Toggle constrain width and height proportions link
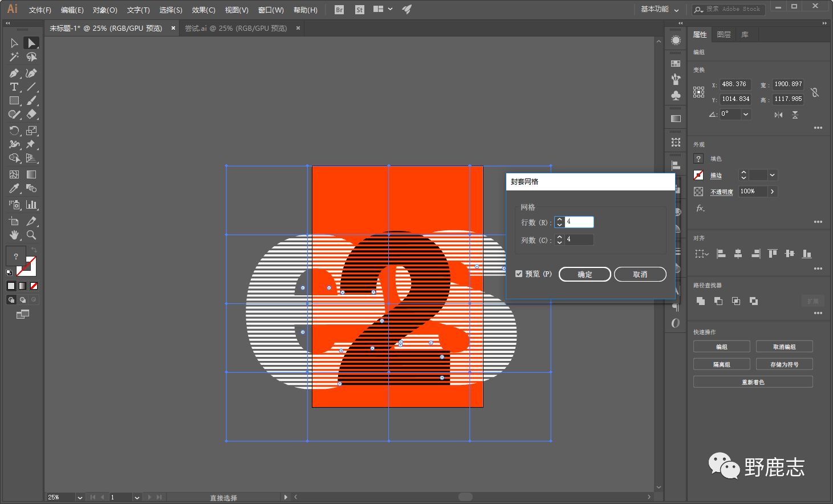The height and width of the screenshot is (504, 833). tap(815, 92)
